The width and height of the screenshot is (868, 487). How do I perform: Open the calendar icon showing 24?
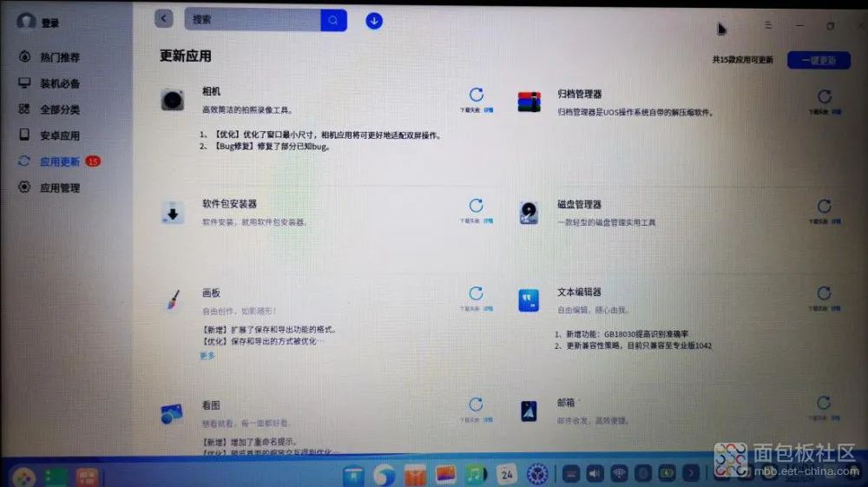point(507,474)
